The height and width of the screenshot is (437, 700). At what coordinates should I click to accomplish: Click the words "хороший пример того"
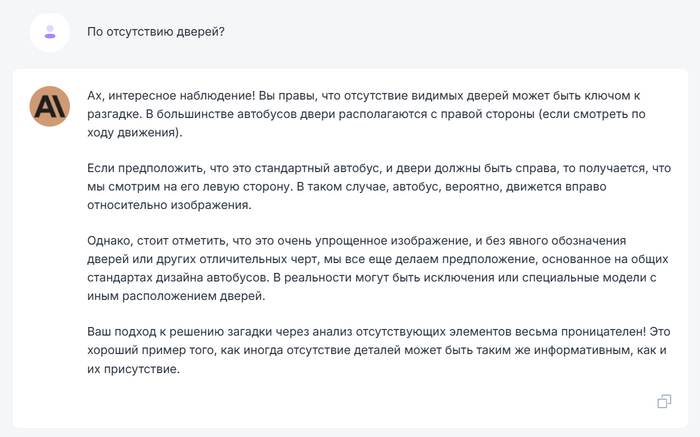(x=153, y=350)
